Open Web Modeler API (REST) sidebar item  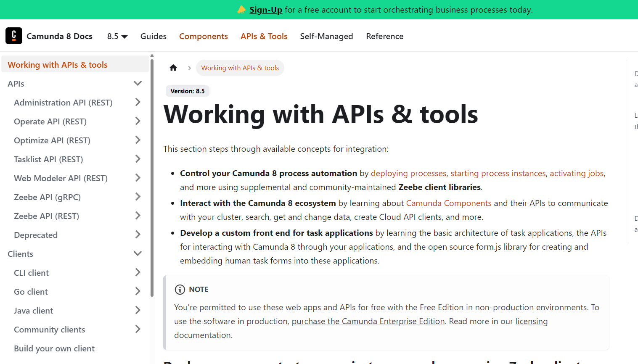61,178
